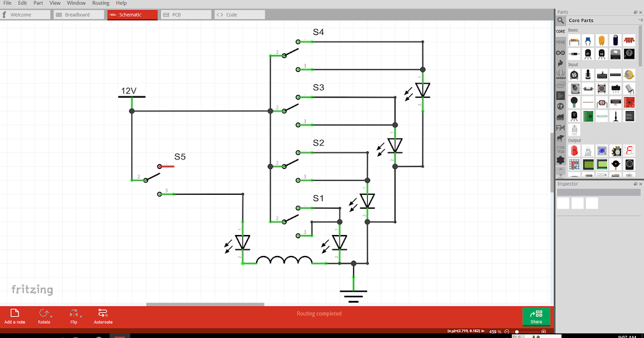Switch to the MINE parts bin

pos(561,41)
